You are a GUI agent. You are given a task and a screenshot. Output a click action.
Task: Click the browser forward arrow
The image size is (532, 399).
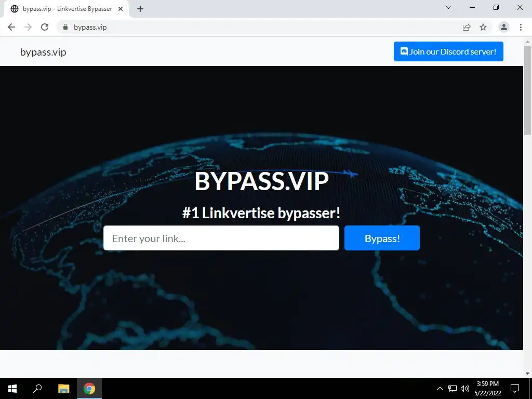(28, 27)
